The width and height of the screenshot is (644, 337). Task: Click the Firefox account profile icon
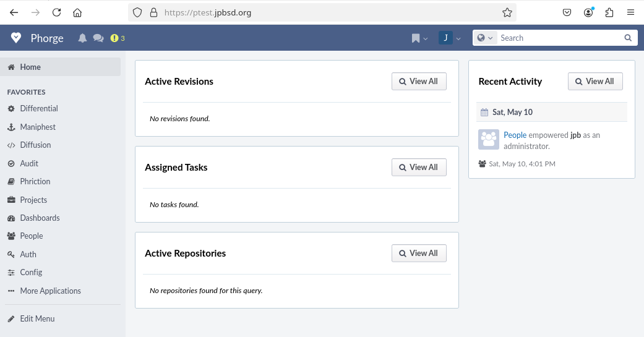588,12
